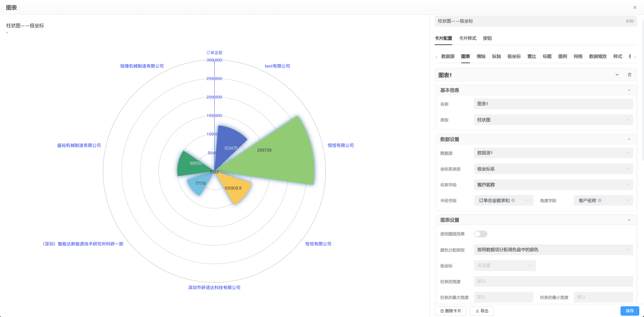Open the 数据源1 dropdown
Screen dimensions: 644x317
tap(553, 153)
